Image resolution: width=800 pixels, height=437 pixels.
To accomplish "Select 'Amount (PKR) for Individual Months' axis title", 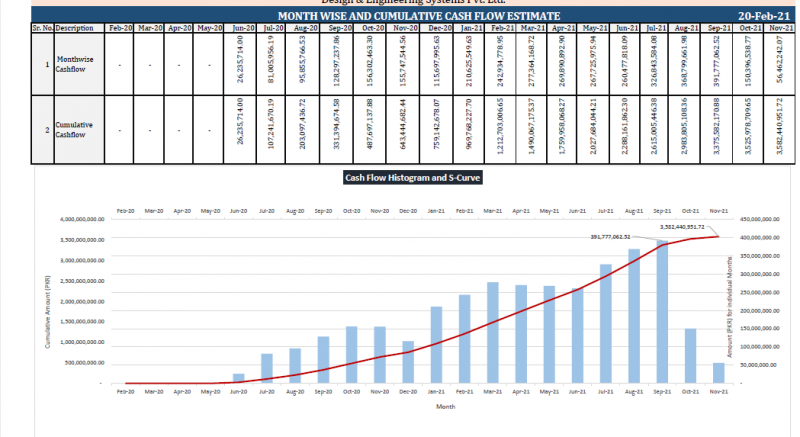I will [730, 307].
